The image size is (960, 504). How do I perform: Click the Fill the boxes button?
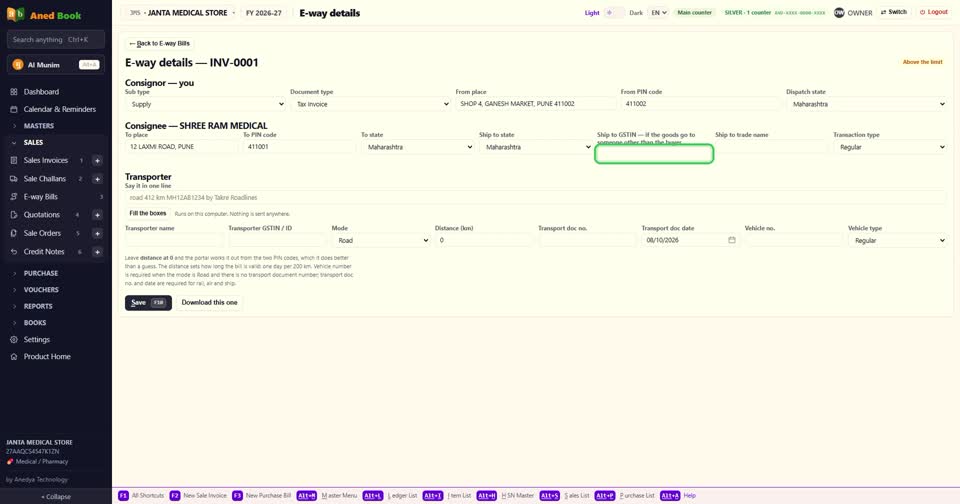tap(148, 213)
